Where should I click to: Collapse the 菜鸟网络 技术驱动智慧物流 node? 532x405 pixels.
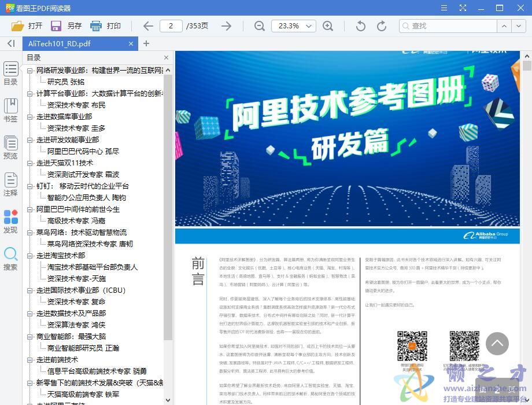point(30,233)
